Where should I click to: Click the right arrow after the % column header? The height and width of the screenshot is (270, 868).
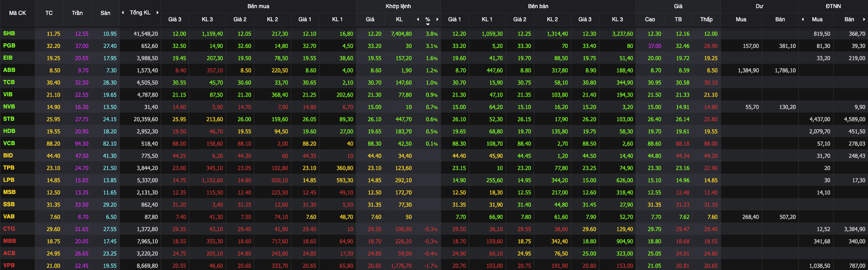tap(437, 19)
